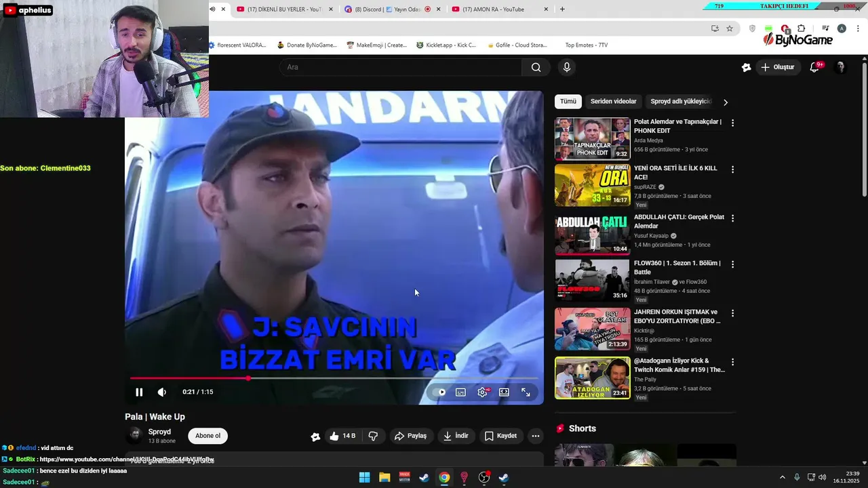Start voice search with microphone icon
The image size is (868, 488).
(x=567, y=67)
